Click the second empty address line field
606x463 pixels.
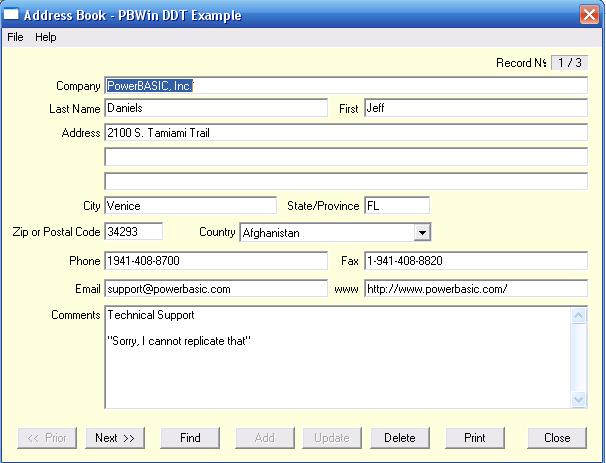346,157
